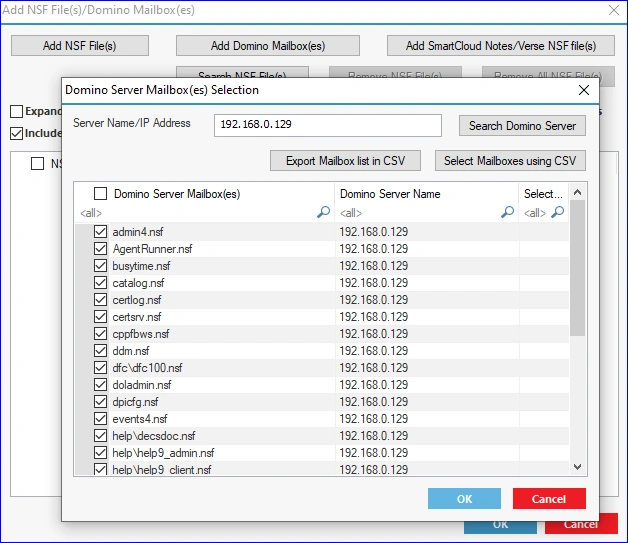
Task: Uncheck the help\decsdoc.nsf checkbox
Action: 101,436
